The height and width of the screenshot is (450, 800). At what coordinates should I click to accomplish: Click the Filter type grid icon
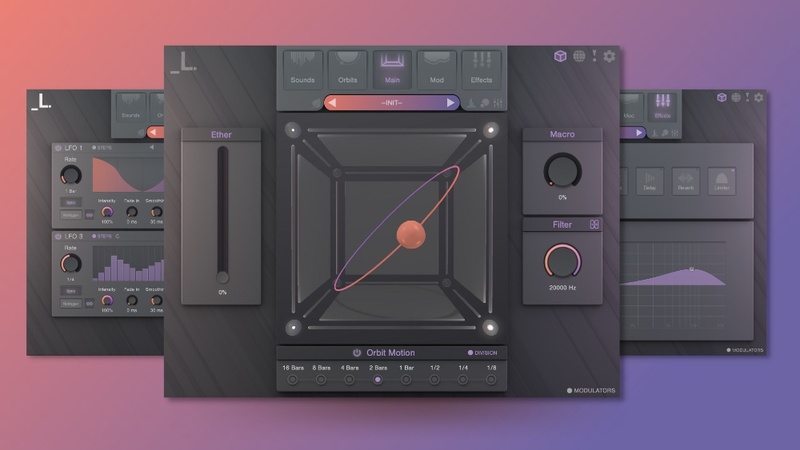(x=594, y=224)
